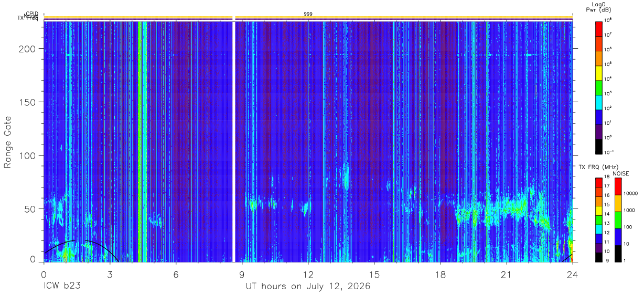Click the '18' TX frequency scale label
The height and width of the screenshot is (297, 644).
point(607,177)
